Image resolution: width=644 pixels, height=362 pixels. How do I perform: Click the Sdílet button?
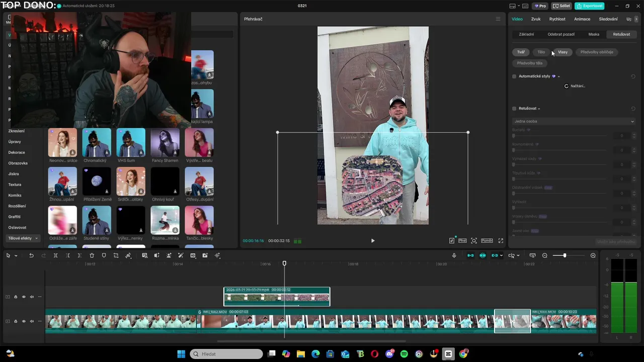coord(561,6)
